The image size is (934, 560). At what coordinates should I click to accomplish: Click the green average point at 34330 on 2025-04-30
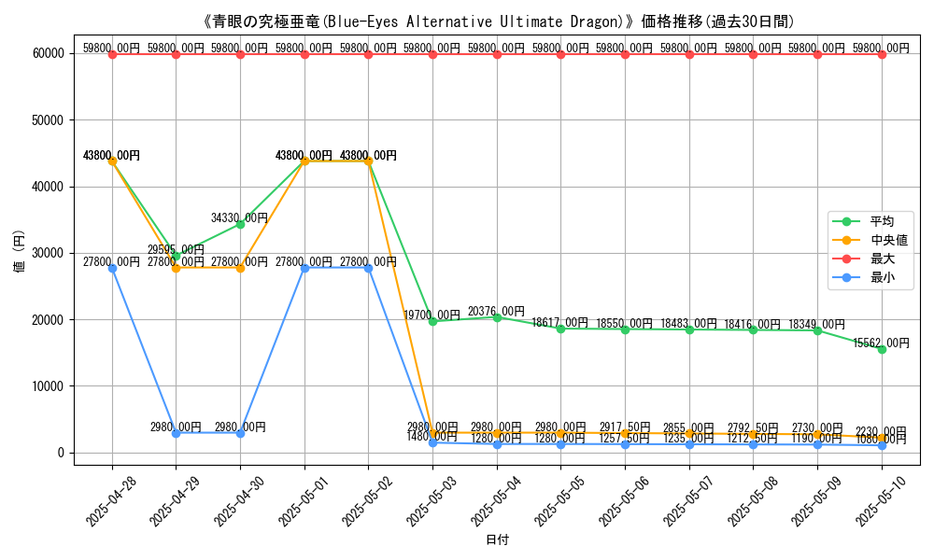[x=241, y=224]
